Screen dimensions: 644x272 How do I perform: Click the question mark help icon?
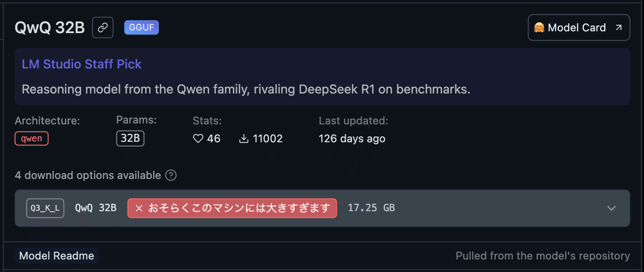(x=171, y=175)
